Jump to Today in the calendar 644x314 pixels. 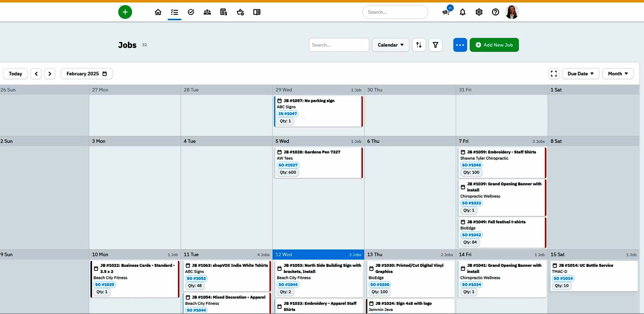15,74
